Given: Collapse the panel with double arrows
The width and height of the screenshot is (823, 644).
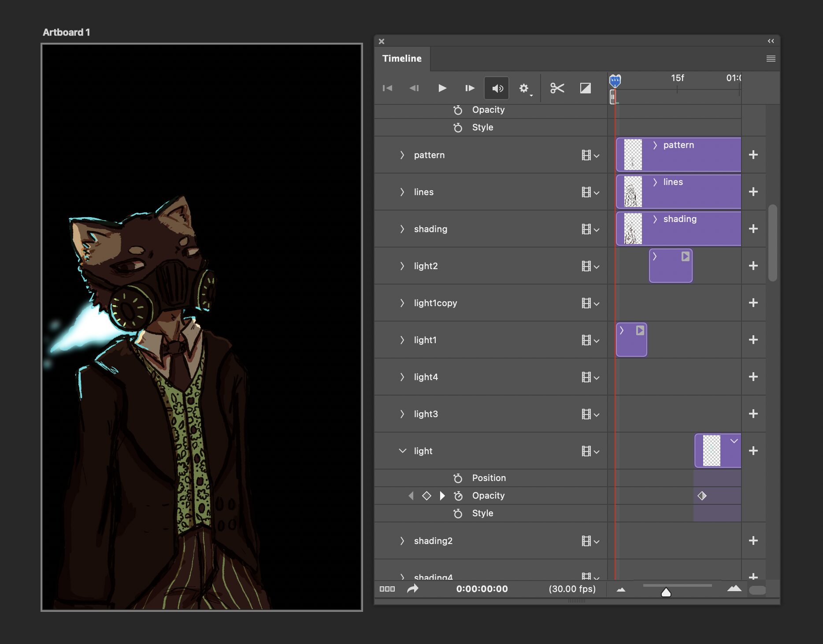Looking at the screenshot, I should pos(771,41).
